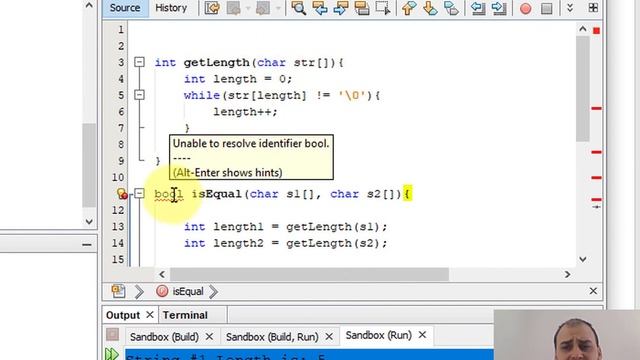
Task: Toggle Rectangular Selection icon
Action: tap(383, 8)
